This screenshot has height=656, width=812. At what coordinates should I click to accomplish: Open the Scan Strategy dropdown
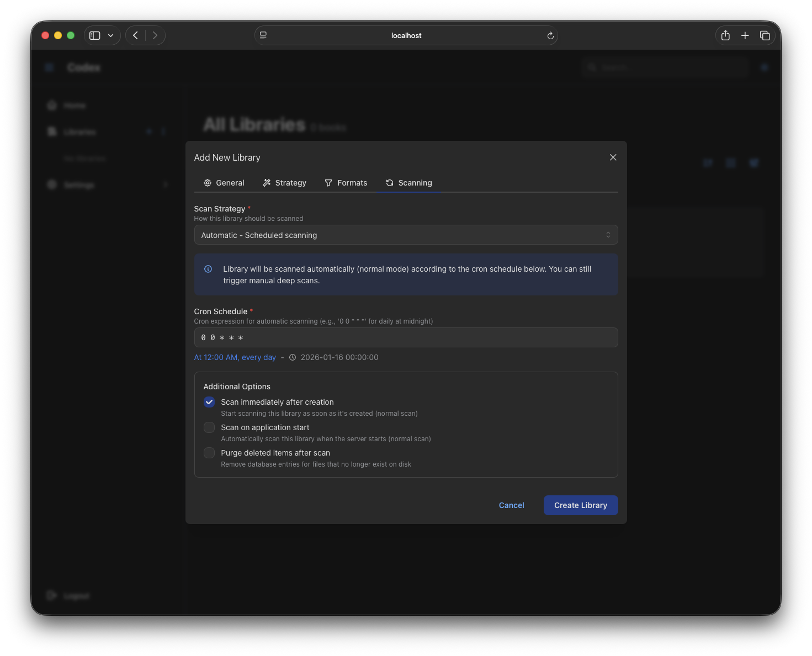406,235
